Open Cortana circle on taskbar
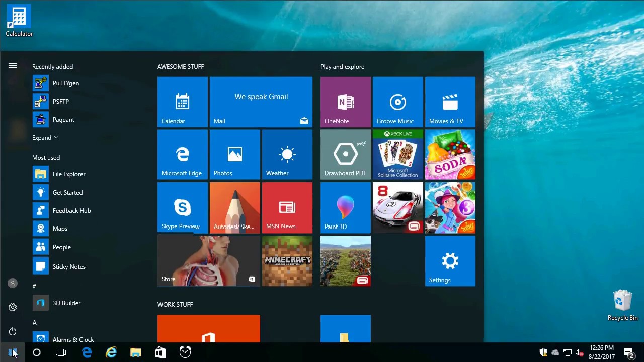The height and width of the screenshot is (362, 644). click(x=37, y=352)
